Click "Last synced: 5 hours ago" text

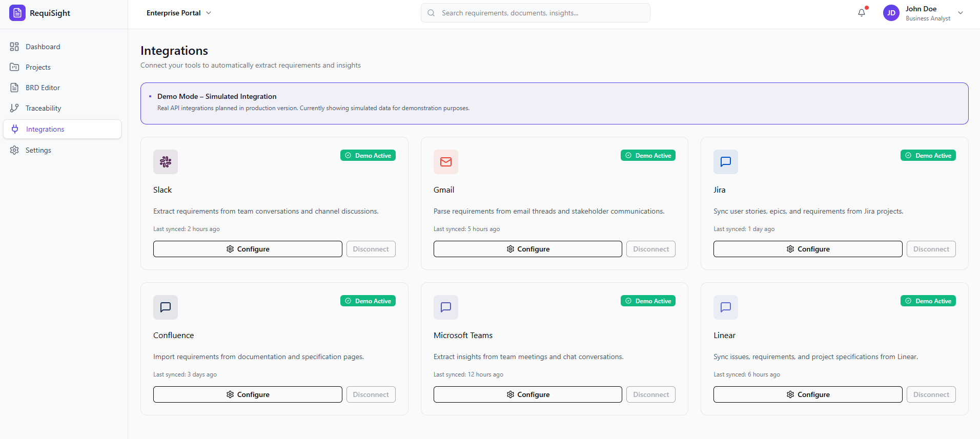coord(467,229)
